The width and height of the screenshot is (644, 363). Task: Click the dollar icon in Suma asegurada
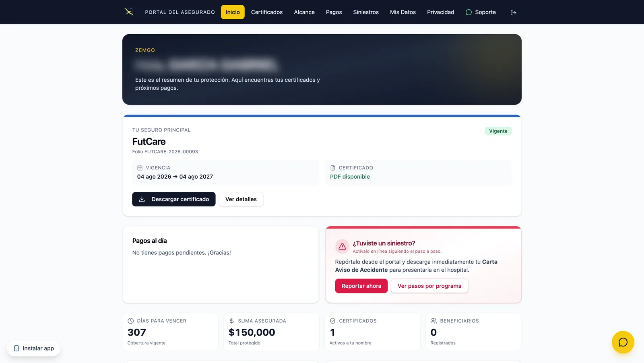[x=231, y=321]
